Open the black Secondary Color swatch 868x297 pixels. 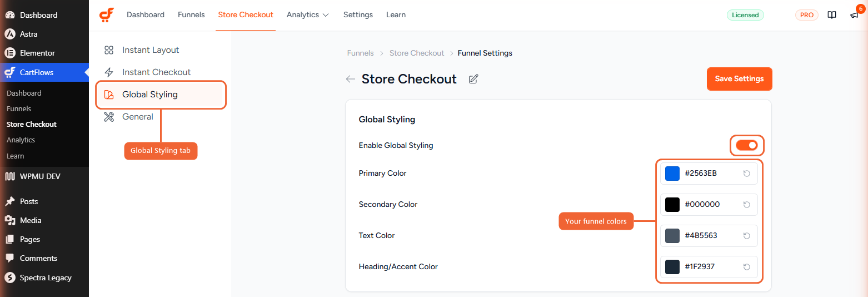(672, 205)
